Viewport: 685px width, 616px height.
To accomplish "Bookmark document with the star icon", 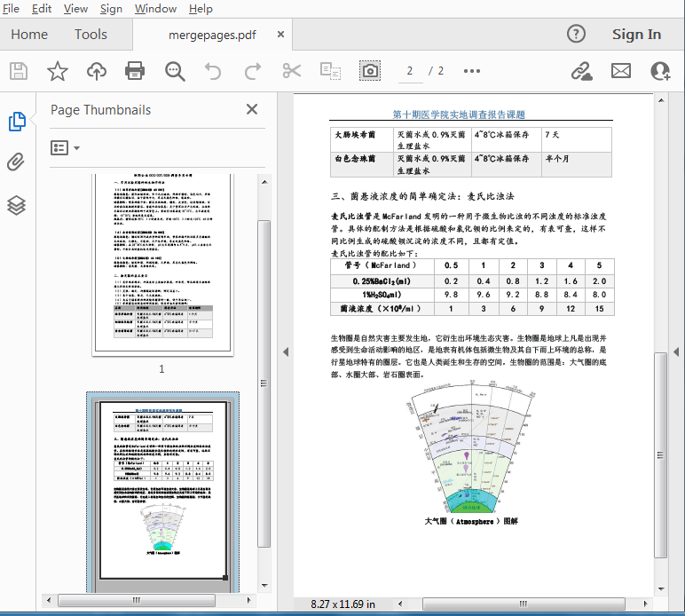I will pyautogui.click(x=58, y=71).
